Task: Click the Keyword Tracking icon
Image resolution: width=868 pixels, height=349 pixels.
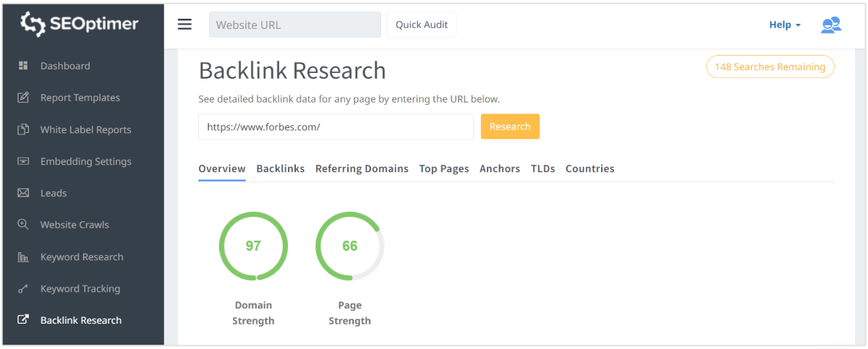Action: coord(23,288)
